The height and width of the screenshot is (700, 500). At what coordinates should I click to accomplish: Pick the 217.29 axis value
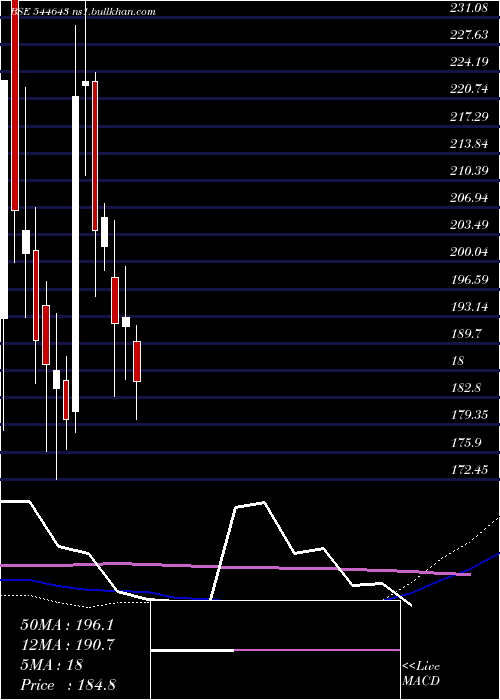click(469, 116)
